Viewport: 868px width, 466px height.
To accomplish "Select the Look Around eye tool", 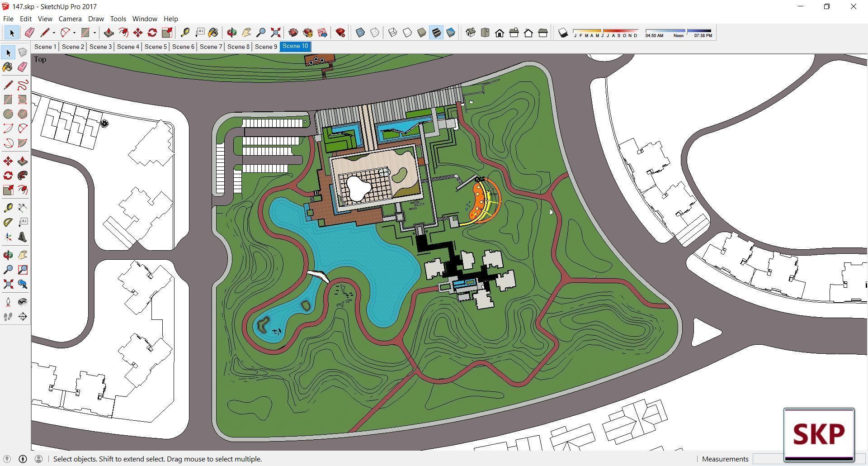I will pos(23,302).
